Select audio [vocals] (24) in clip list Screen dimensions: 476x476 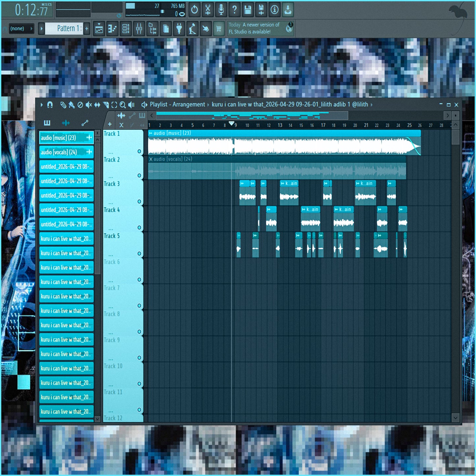click(66, 152)
